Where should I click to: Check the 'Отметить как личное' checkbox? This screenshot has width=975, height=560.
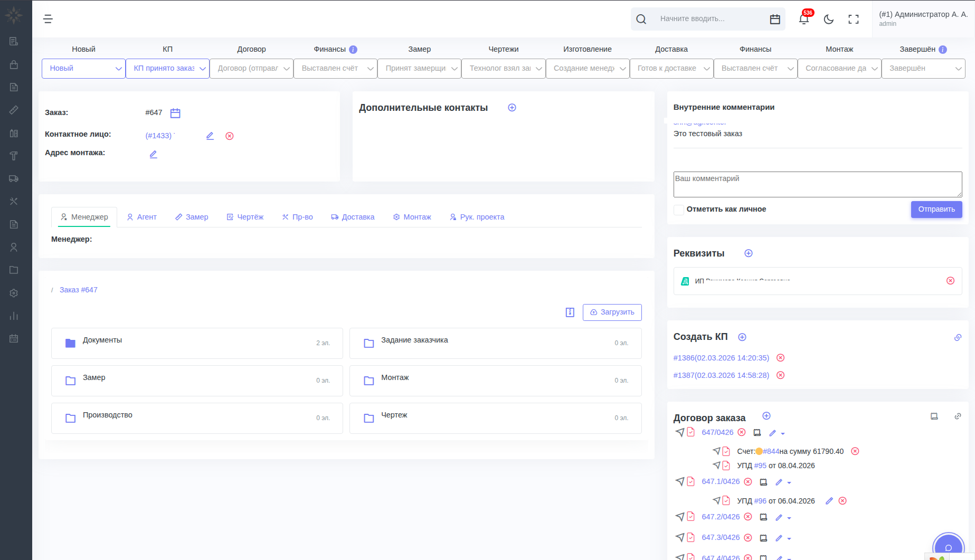point(679,210)
